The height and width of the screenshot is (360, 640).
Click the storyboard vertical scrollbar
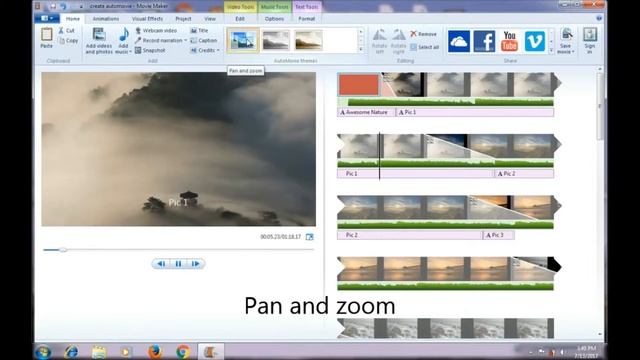600,106
